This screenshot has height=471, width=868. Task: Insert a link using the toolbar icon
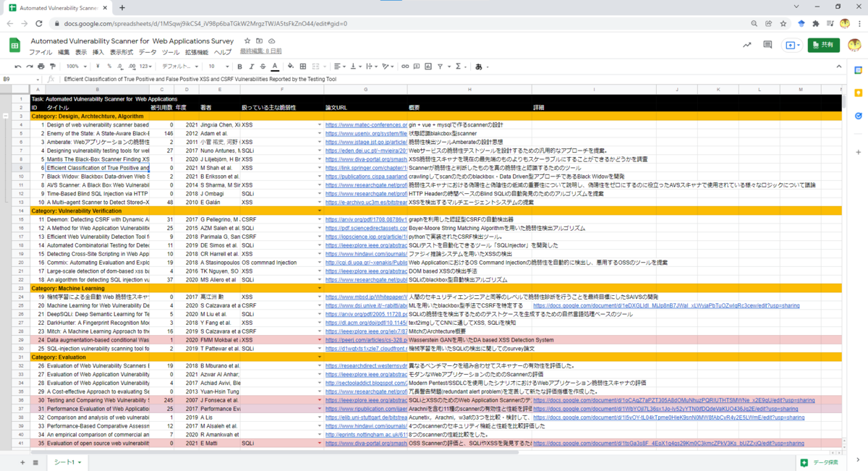tap(405, 66)
